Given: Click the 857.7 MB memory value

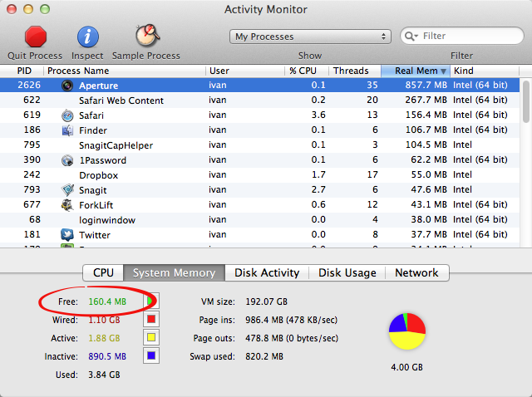Looking at the screenshot, I should coord(426,85).
